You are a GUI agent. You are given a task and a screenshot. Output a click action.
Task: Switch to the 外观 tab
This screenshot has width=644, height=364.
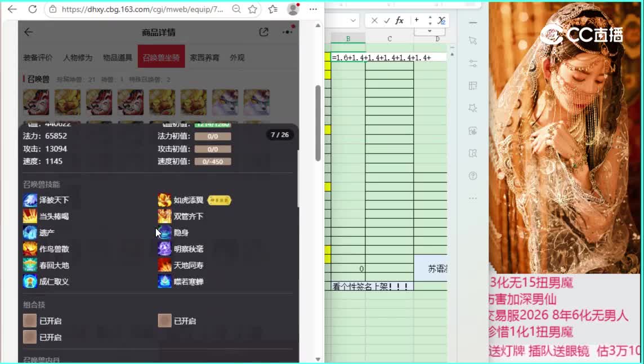coord(237,57)
